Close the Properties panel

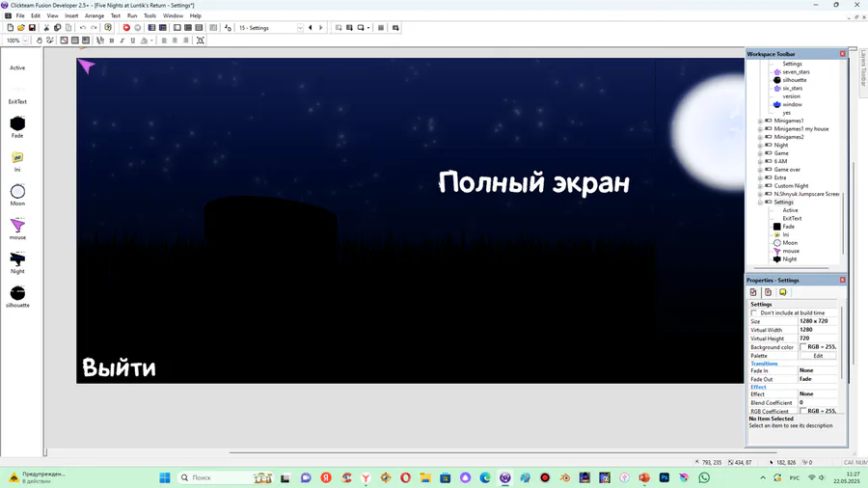(x=843, y=280)
